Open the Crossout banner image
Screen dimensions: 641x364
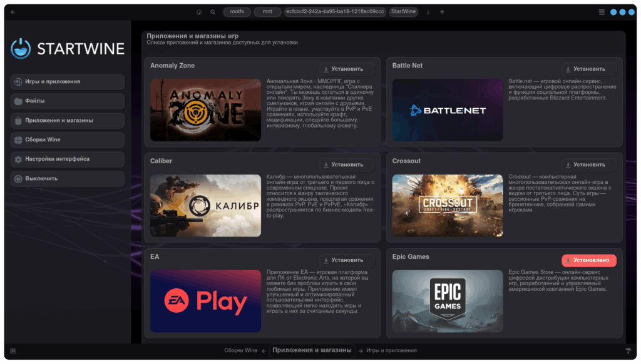pos(448,206)
